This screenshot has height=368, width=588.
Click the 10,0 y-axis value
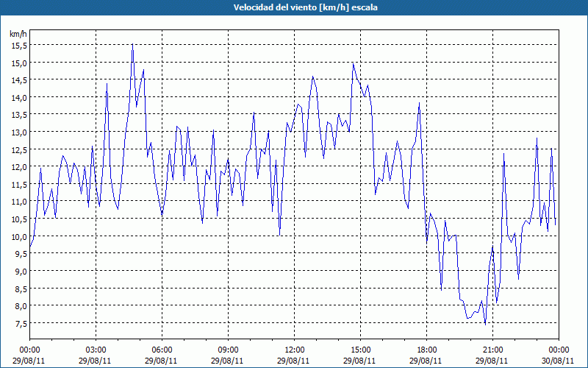pos(20,236)
